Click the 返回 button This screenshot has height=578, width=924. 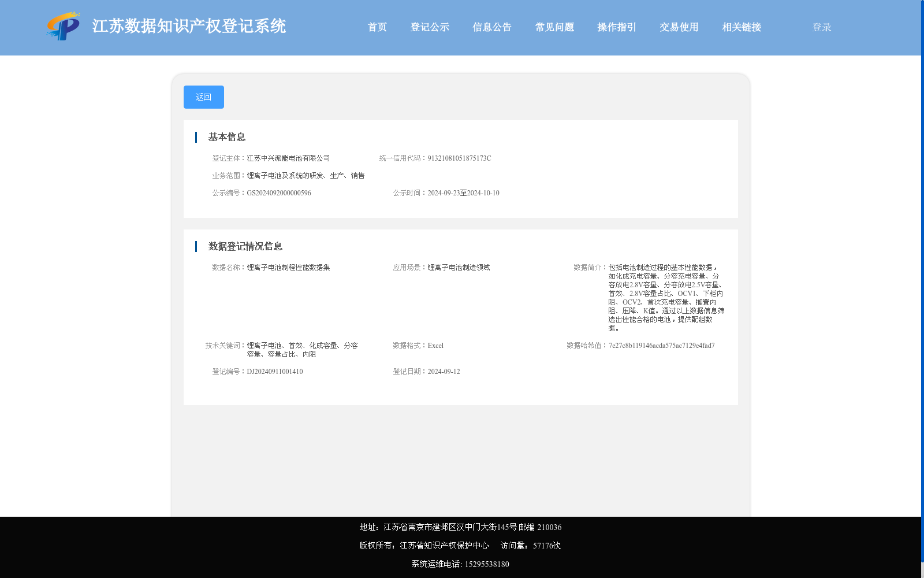click(x=204, y=97)
